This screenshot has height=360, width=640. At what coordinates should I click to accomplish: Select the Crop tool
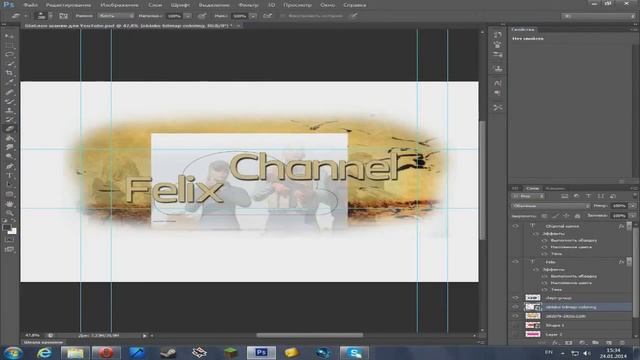(9, 73)
